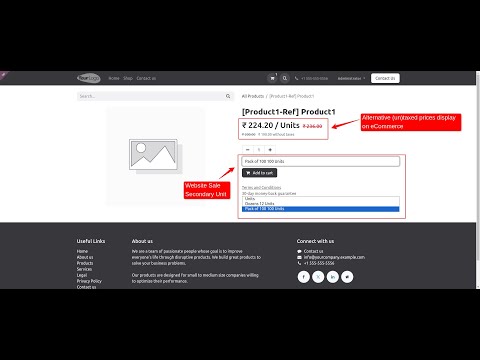Open Contact us in the top menu
Screen dimensions: 480x360
tap(146, 78)
